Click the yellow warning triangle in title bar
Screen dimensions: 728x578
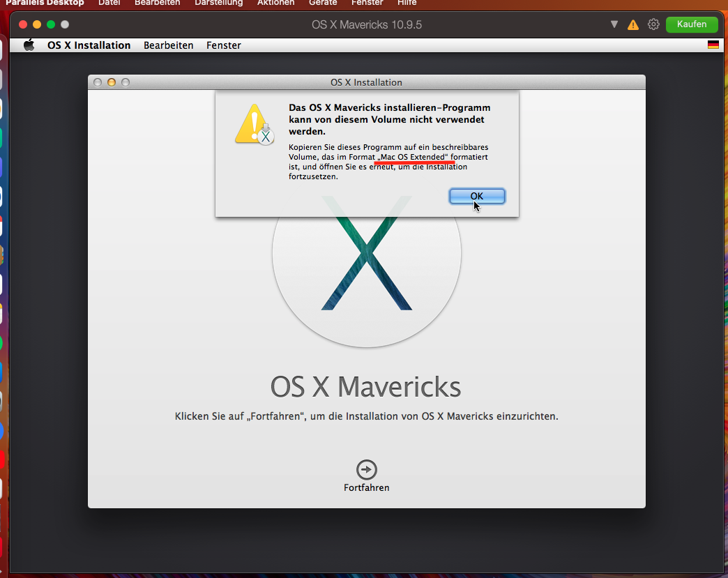pyautogui.click(x=633, y=24)
